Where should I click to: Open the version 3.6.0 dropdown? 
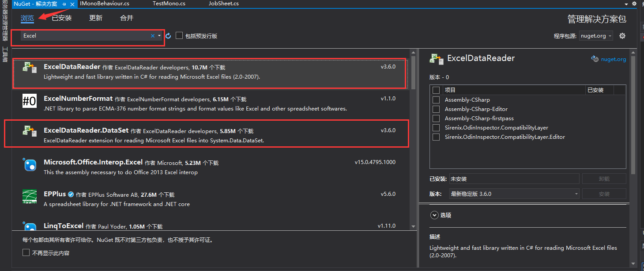(514, 194)
